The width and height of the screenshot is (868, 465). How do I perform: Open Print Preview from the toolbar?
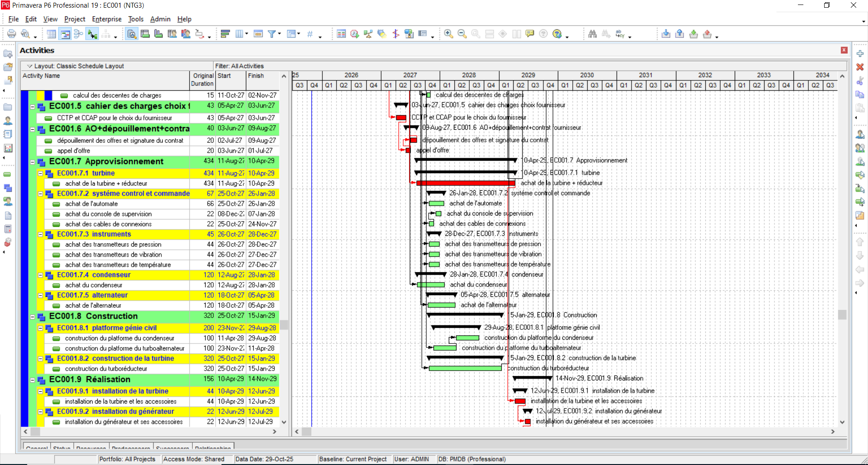point(25,34)
